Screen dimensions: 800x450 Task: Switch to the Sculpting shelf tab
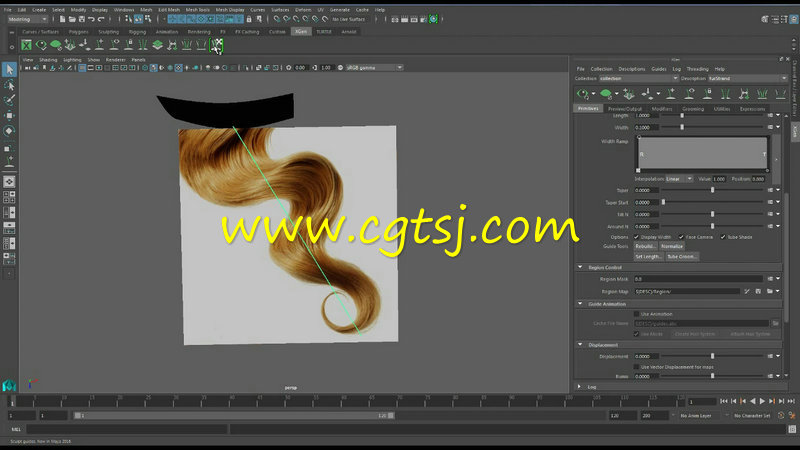pyautogui.click(x=108, y=32)
